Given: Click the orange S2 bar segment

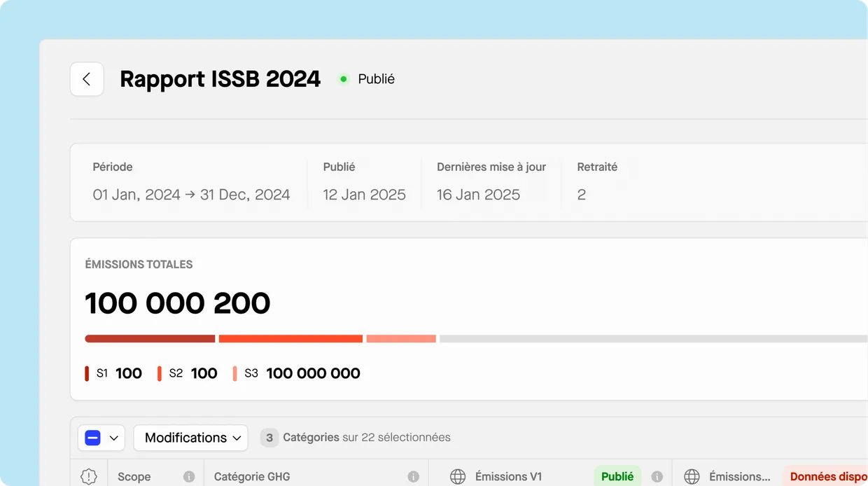Looking at the screenshot, I should click(290, 339).
